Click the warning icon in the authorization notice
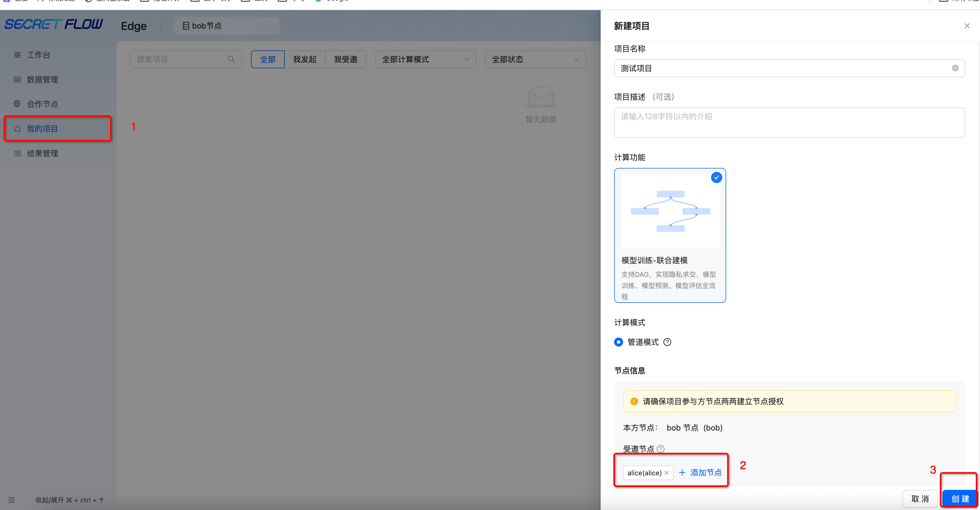This screenshot has height=510, width=980. [x=634, y=401]
